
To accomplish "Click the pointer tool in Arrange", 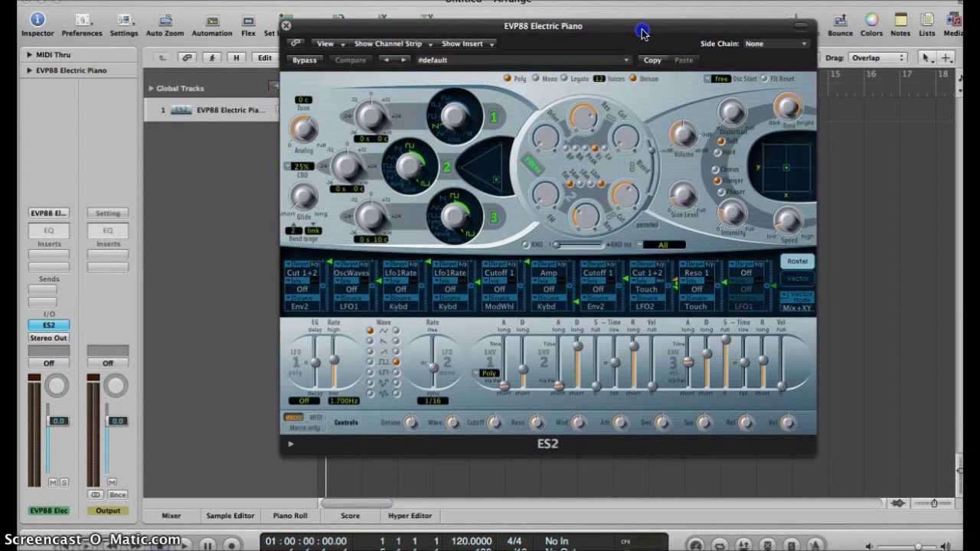I will click(926, 58).
